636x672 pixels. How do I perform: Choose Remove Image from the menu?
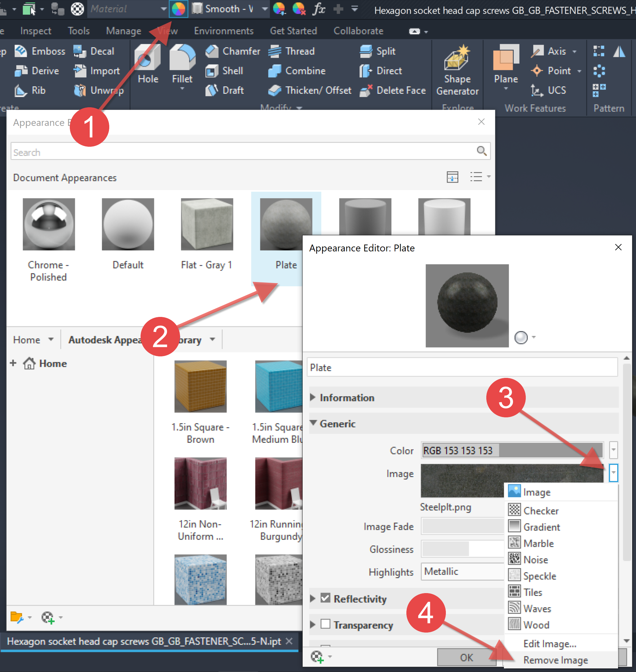[555, 660]
